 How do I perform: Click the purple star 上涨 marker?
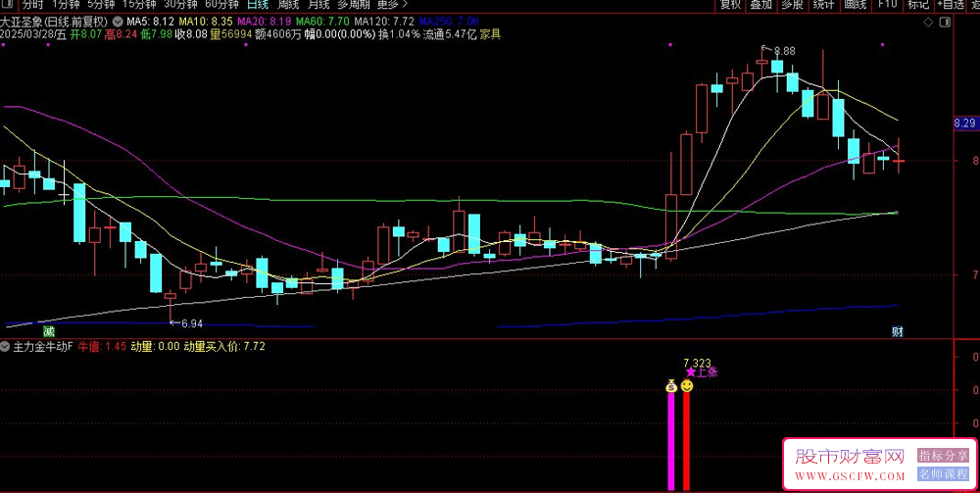(702, 371)
